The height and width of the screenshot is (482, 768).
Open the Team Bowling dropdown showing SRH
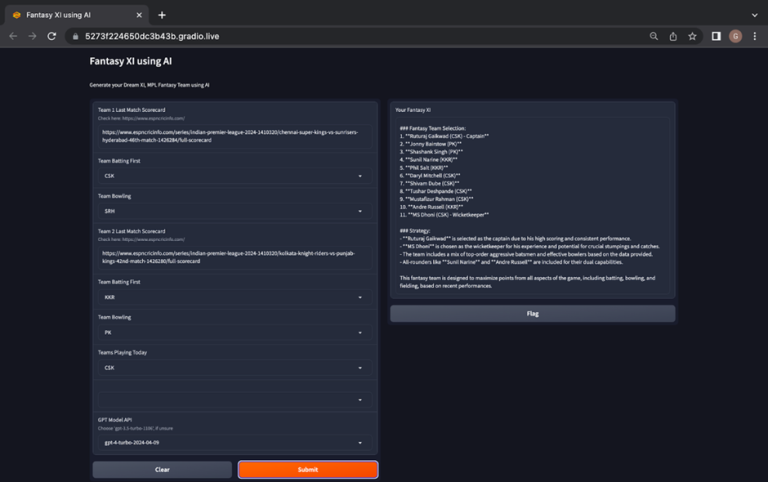coord(234,211)
